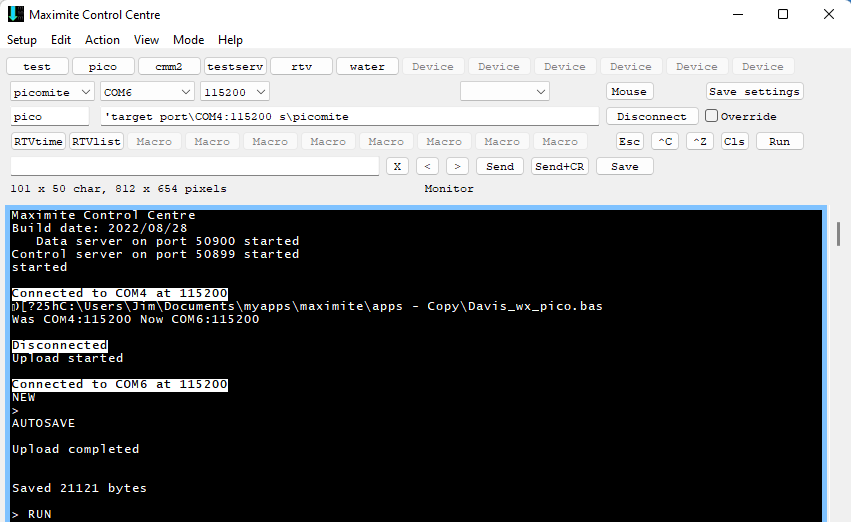The image size is (851, 522).
Task: Run the RTVtime macro
Action: [x=39, y=141]
